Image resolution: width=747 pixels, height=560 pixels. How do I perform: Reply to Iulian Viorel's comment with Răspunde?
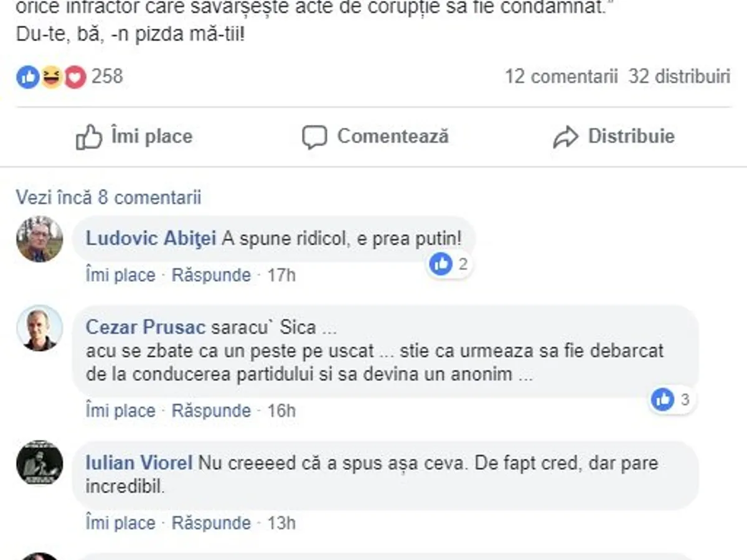click(x=211, y=523)
